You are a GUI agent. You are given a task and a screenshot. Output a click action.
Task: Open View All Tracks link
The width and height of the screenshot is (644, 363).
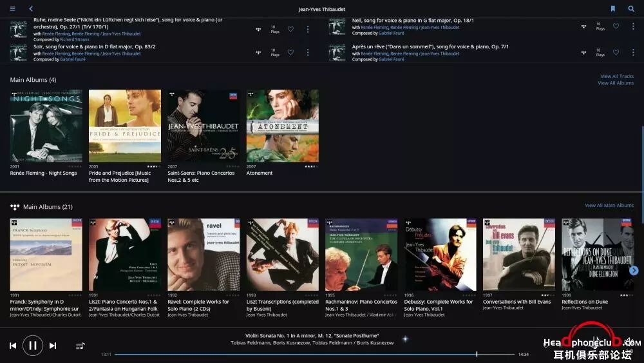click(x=617, y=76)
